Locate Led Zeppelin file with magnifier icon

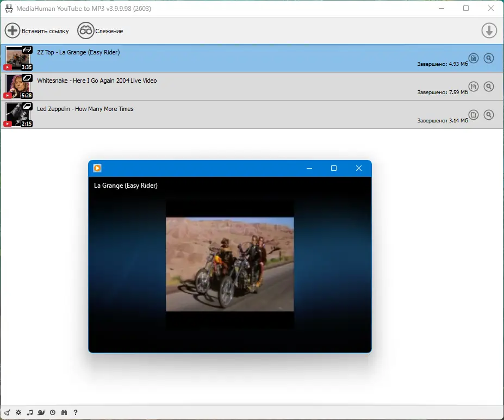[x=489, y=115]
